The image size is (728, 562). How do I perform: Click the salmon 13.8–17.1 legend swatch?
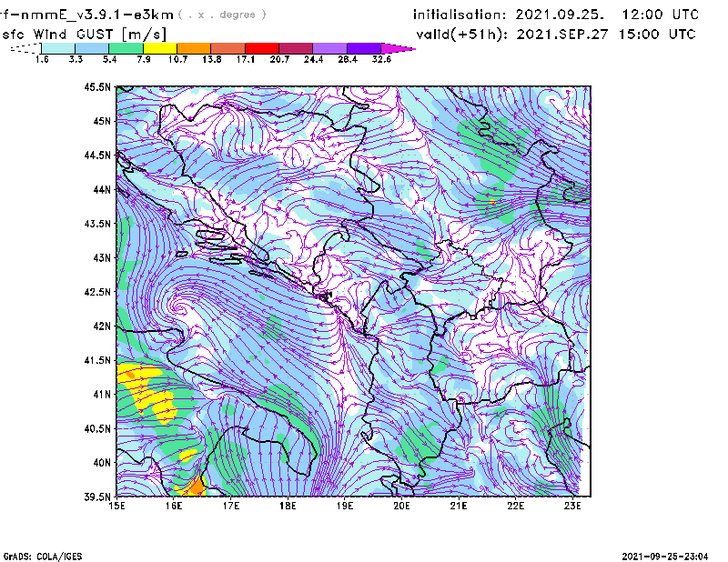pyautogui.click(x=228, y=48)
